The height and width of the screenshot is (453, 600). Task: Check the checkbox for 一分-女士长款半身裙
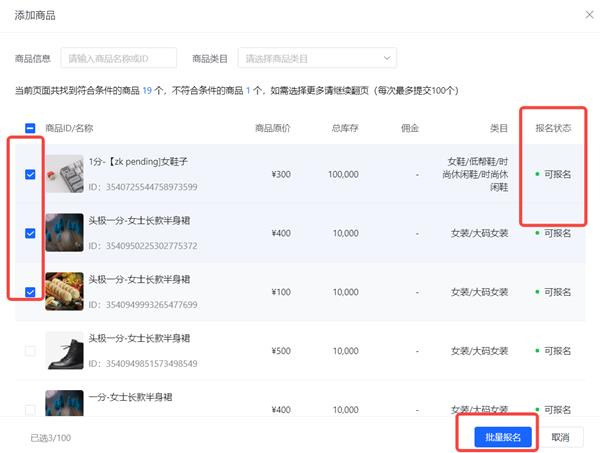tap(30, 410)
